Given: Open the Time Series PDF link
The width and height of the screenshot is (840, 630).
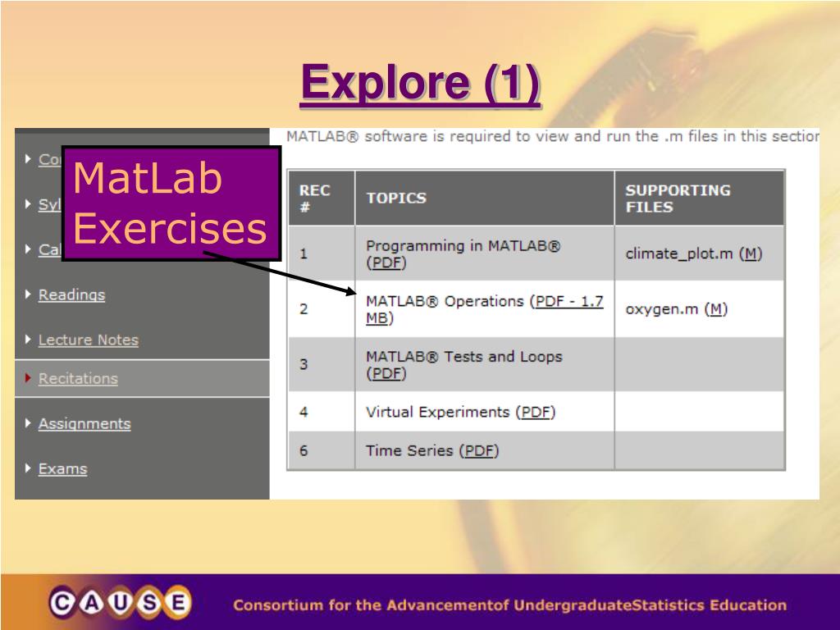Looking at the screenshot, I should coord(479,450).
